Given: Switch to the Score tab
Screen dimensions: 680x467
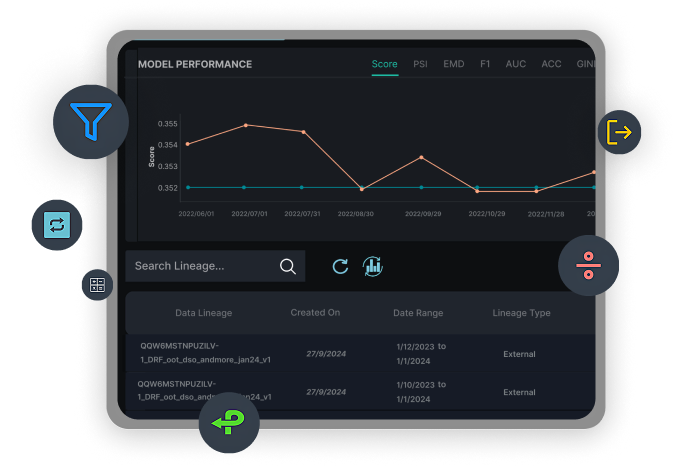Looking at the screenshot, I should 385,65.
